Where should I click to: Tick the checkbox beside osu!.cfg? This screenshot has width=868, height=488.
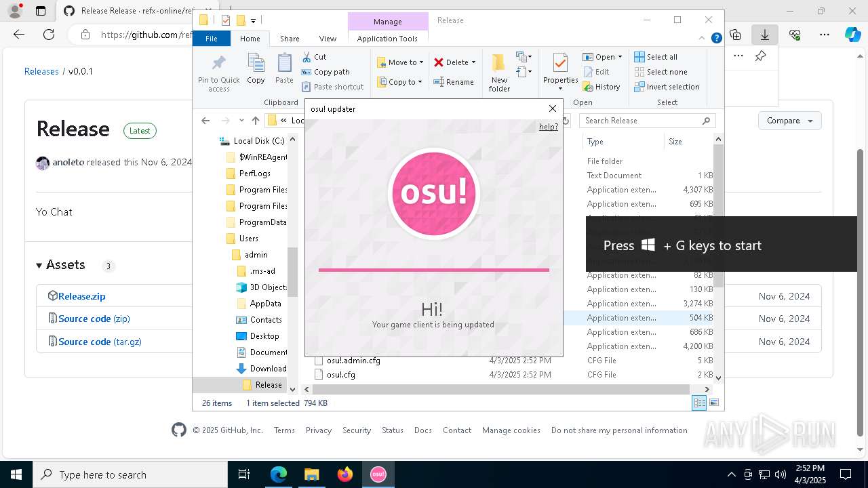[x=318, y=375]
